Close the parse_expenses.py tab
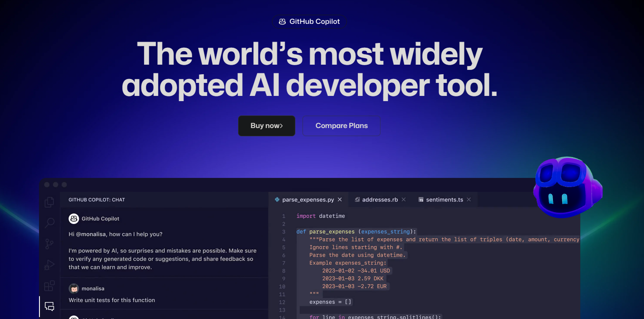The width and height of the screenshot is (644, 319). 340,200
